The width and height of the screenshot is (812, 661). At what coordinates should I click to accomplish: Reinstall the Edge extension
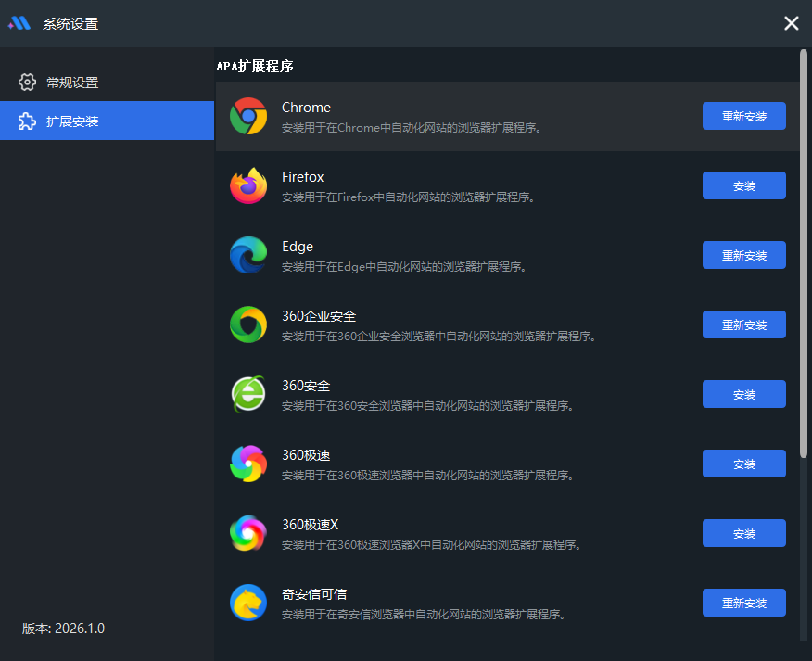tap(744, 255)
